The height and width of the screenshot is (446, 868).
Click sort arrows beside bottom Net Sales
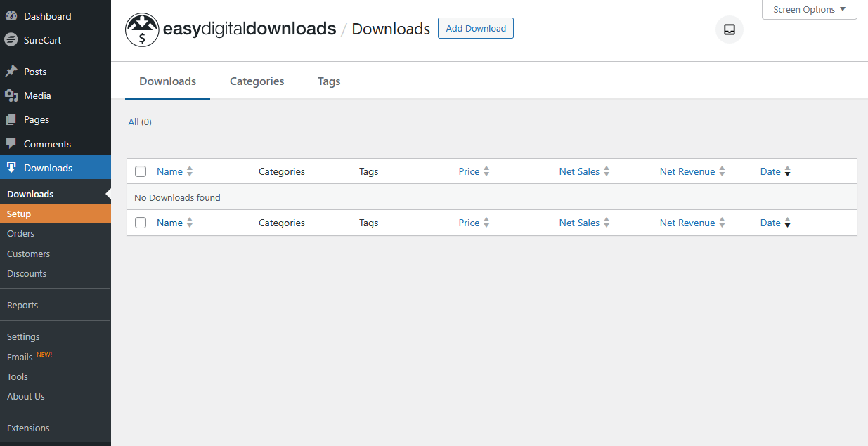(607, 223)
